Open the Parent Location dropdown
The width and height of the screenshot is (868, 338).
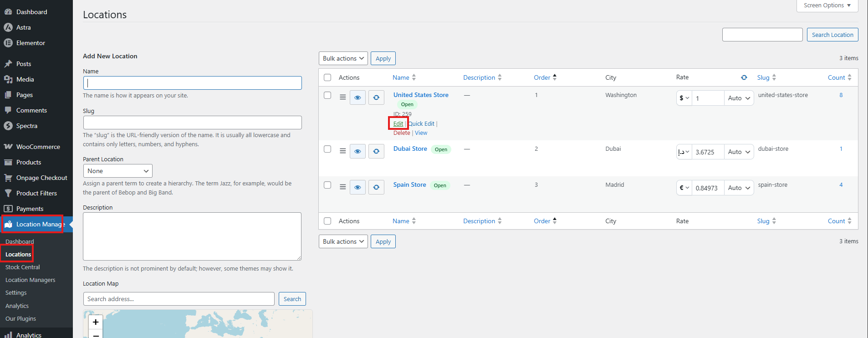click(118, 171)
